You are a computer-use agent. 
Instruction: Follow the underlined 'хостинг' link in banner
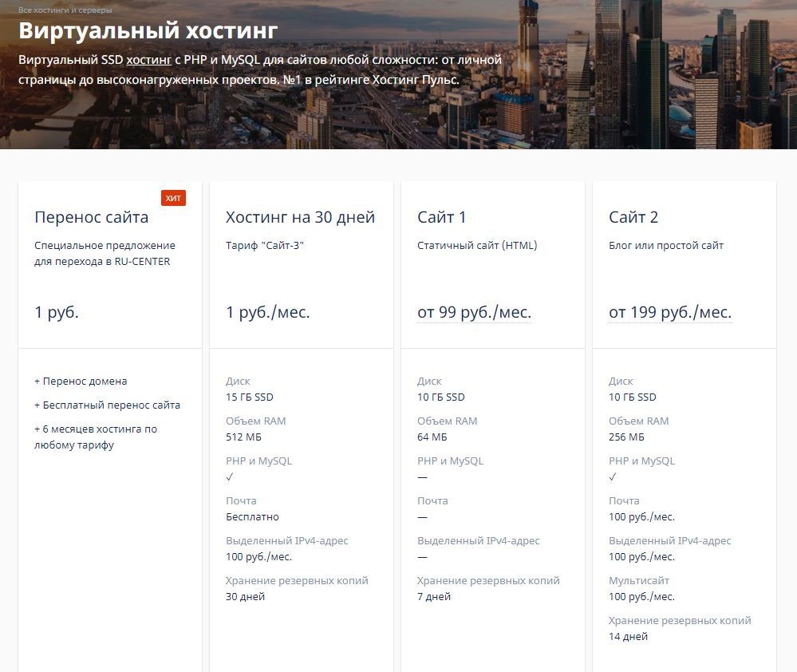pyautogui.click(x=149, y=60)
